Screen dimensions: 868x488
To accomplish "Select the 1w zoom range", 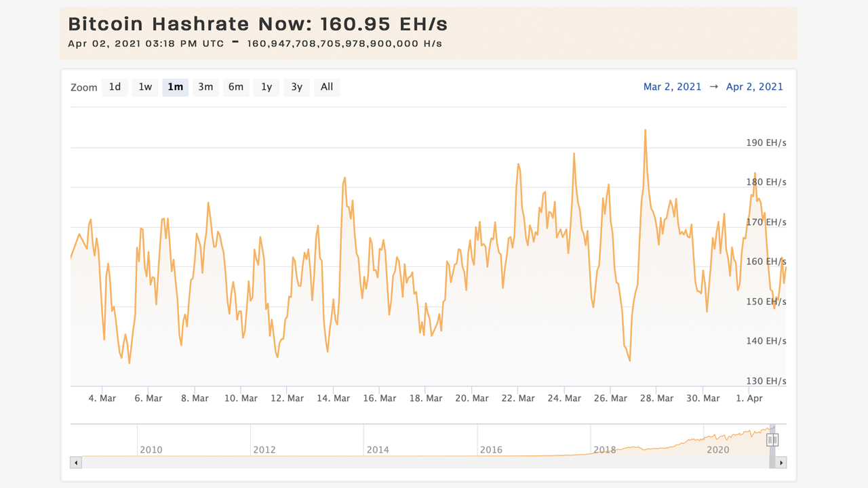I will tap(145, 87).
